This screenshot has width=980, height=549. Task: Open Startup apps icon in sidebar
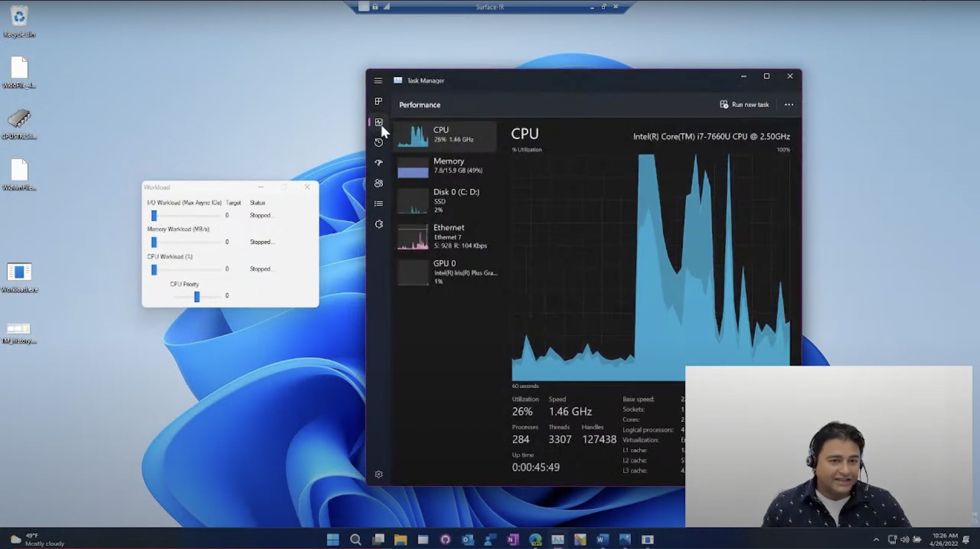pos(378,163)
